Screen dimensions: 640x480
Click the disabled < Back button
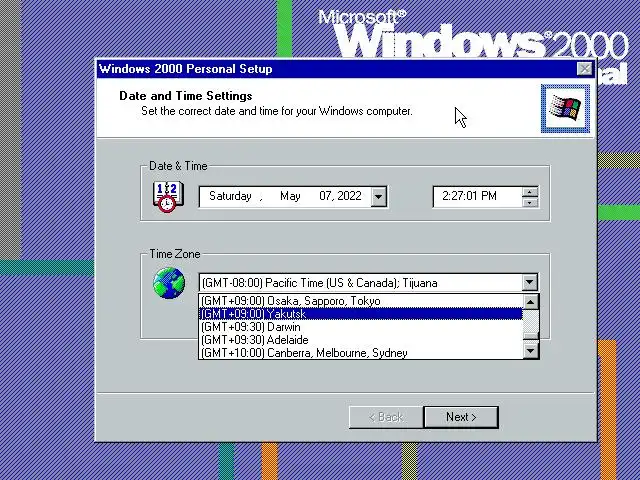tap(386, 417)
